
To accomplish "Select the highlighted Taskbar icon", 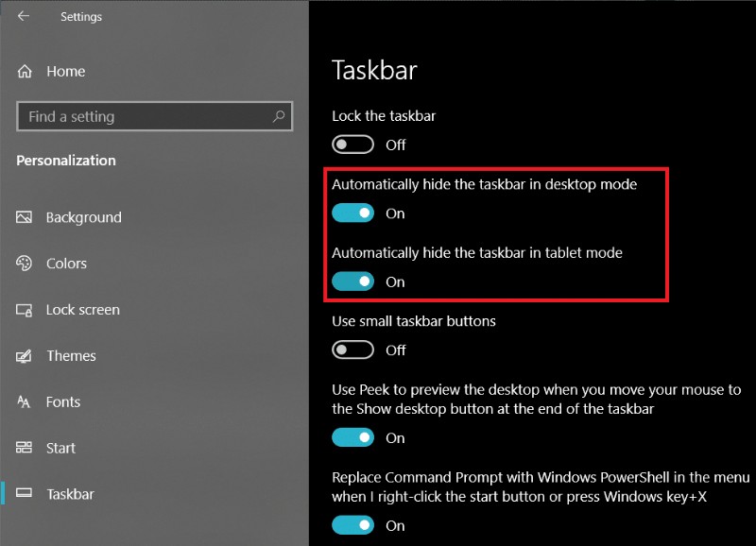I will pos(23,494).
